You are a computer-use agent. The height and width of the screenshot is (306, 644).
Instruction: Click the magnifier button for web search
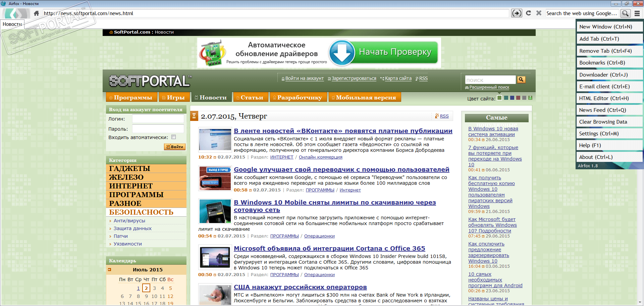pos(625,13)
